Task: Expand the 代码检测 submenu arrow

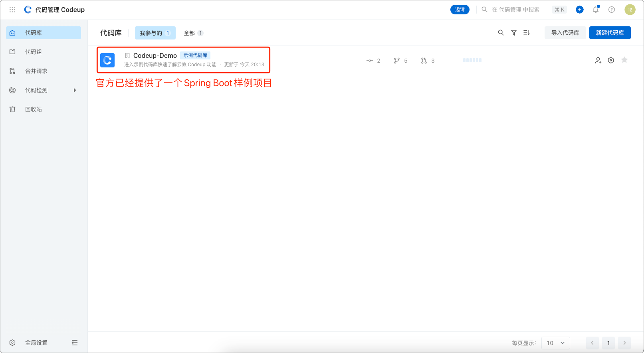Action: (x=75, y=90)
